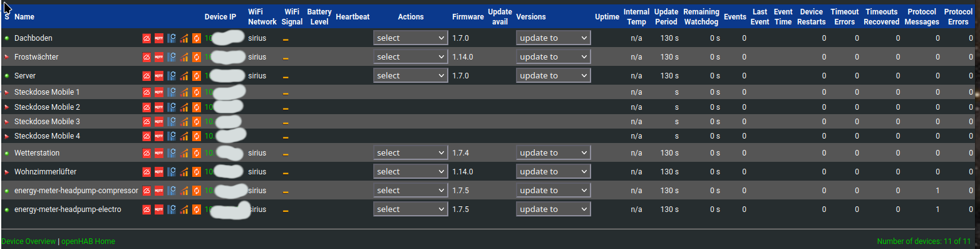This screenshot has height=249, width=980.
Task: Click the energy-meter-headpump-electro device name
Action: tap(68, 209)
